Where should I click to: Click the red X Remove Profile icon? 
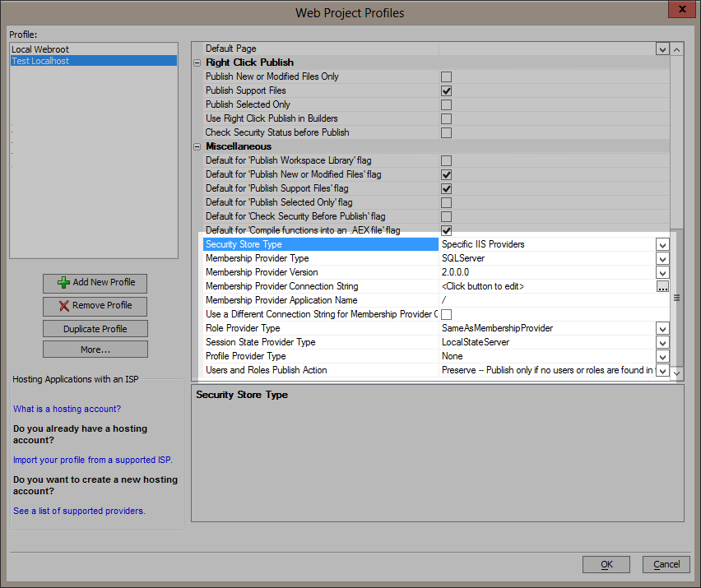tap(64, 306)
